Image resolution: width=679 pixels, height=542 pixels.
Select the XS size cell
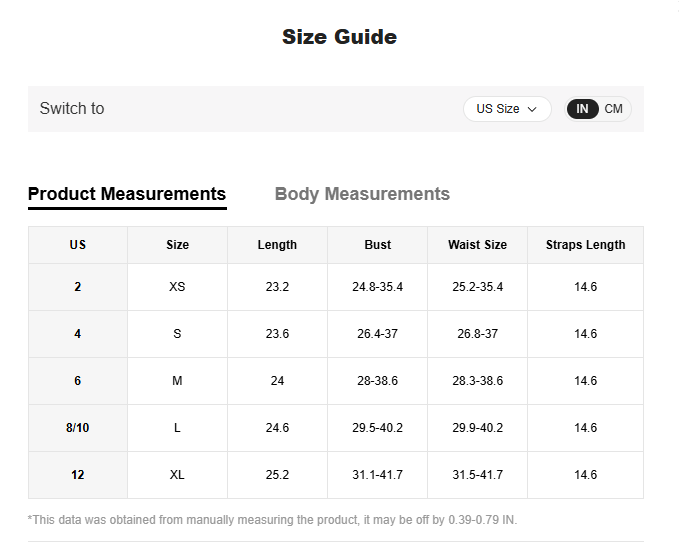point(177,287)
